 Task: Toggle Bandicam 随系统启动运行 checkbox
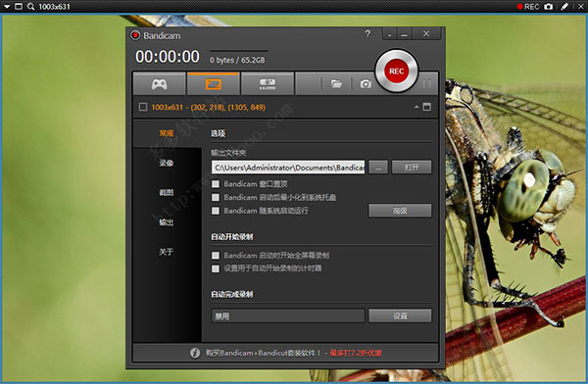[216, 211]
